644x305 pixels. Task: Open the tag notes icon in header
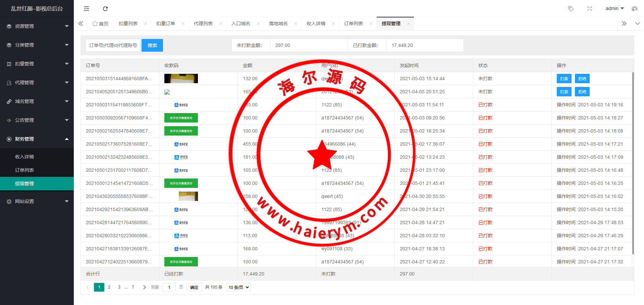pyautogui.click(x=571, y=9)
